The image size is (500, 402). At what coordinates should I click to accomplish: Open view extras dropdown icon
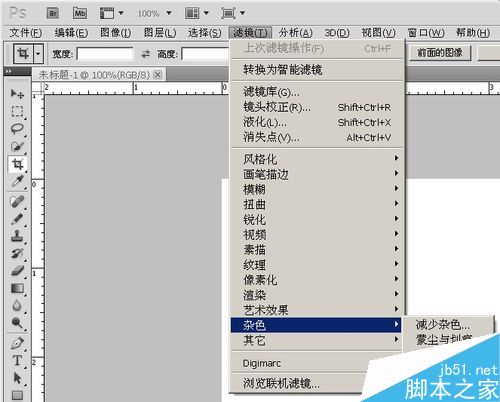click(112, 13)
